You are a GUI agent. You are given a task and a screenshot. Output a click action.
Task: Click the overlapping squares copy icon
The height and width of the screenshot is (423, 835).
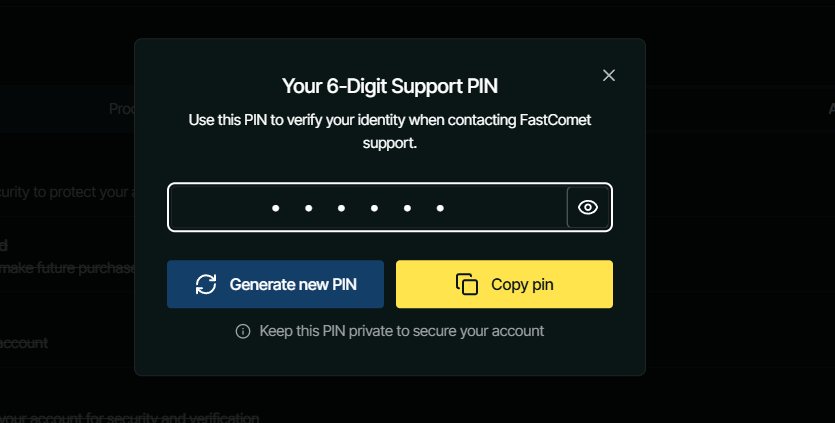[x=467, y=284]
